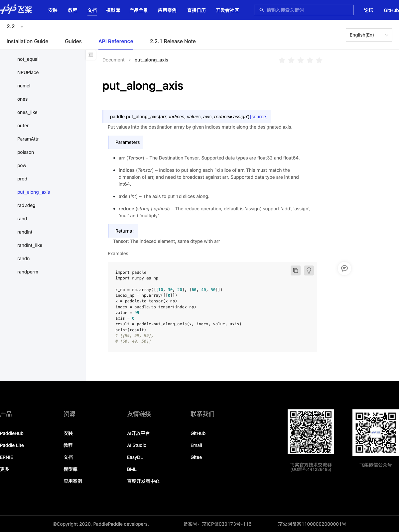Open the 安装 top menu item
The image size is (399, 532).
tap(53, 10)
